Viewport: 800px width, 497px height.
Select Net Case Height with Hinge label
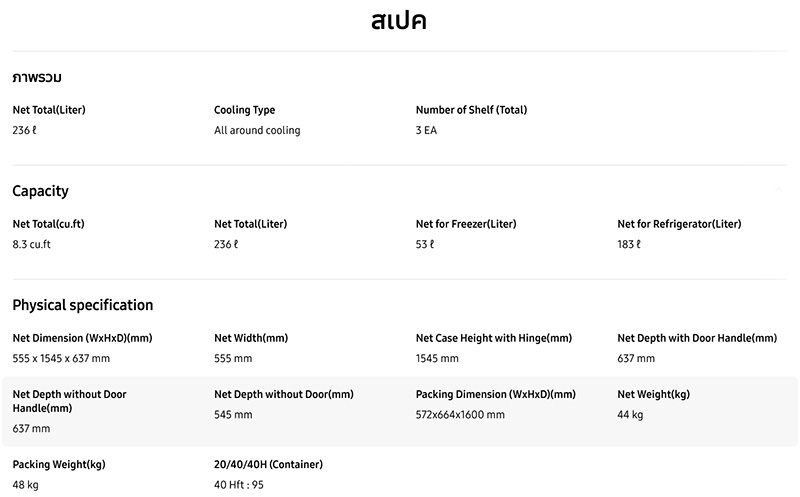[x=494, y=338]
